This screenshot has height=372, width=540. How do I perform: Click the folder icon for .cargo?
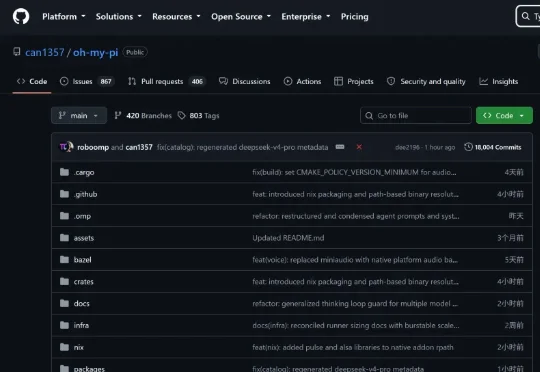[x=64, y=172]
